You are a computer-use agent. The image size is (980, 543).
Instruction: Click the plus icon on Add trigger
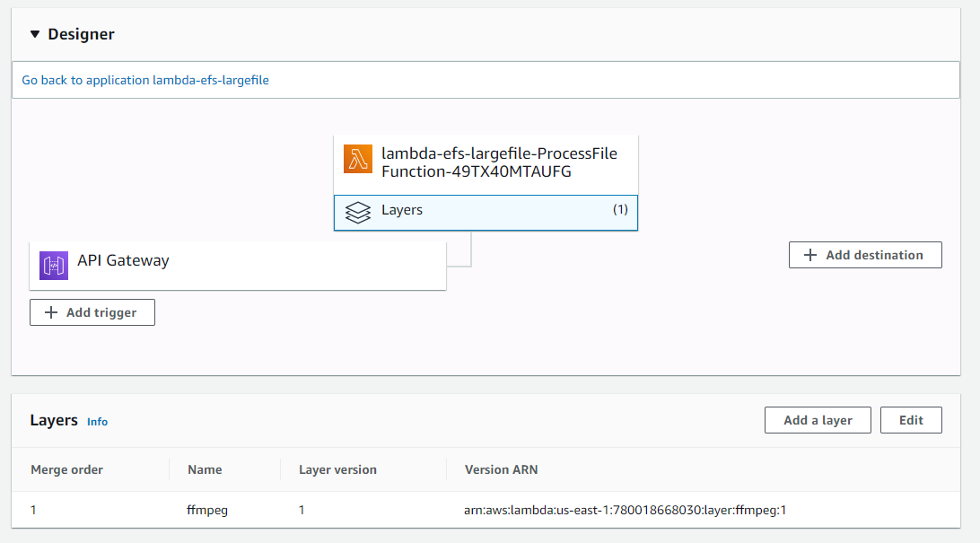point(52,312)
